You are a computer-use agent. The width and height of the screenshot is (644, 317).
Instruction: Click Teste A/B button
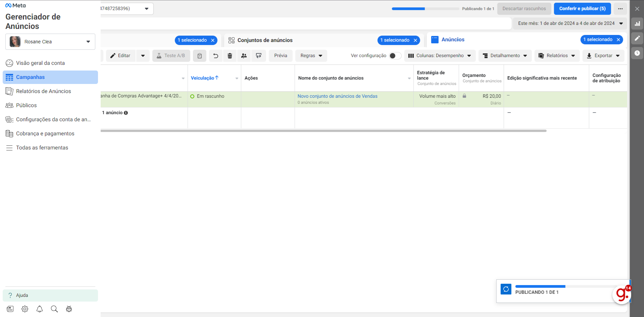pos(171,56)
